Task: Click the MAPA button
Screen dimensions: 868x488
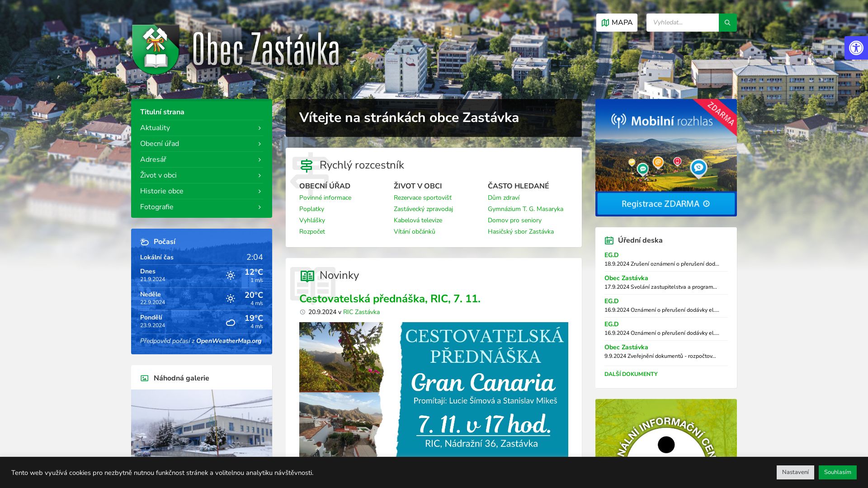Action: tap(617, 23)
